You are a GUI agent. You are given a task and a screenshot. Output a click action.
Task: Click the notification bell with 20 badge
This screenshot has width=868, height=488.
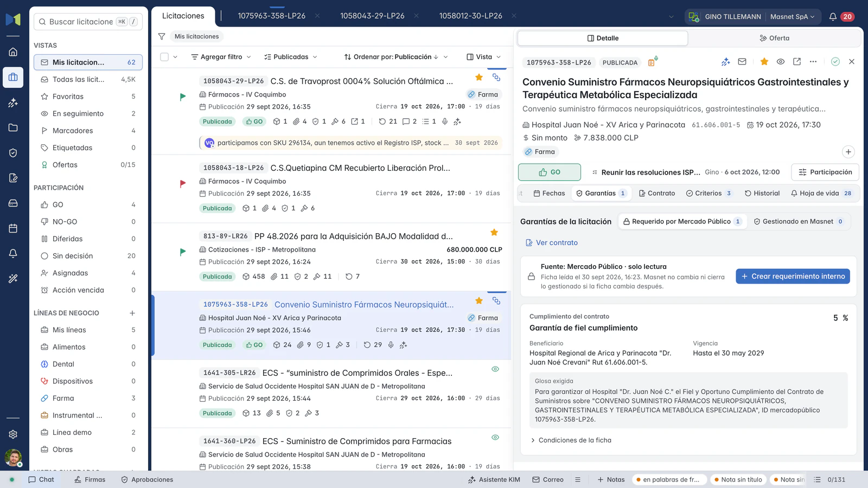(x=840, y=17)
